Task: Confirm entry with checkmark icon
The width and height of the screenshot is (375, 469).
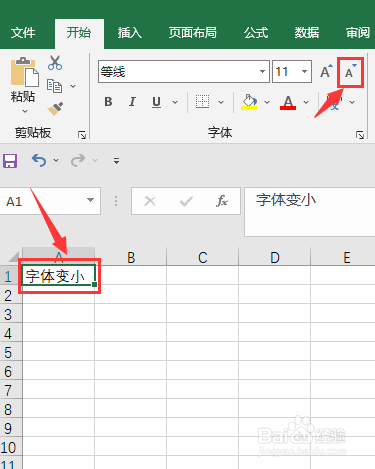Action: [x=186, y=201]
